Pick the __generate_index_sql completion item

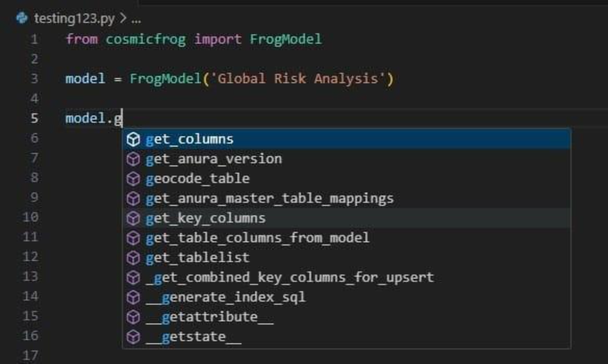226,297
